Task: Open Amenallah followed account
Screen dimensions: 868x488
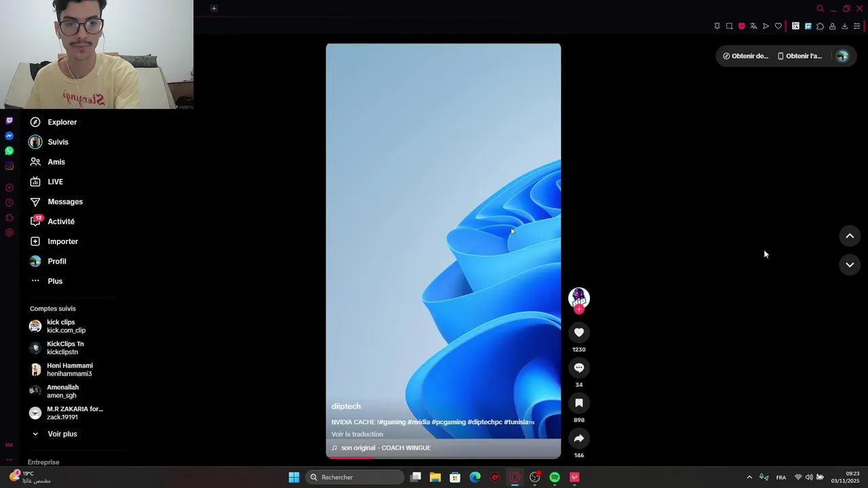Action: coord(54,391)
